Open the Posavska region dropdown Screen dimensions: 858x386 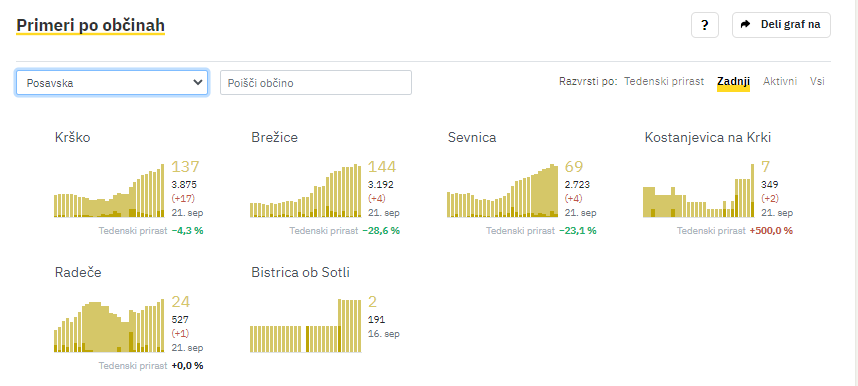(x=112, y=83)
